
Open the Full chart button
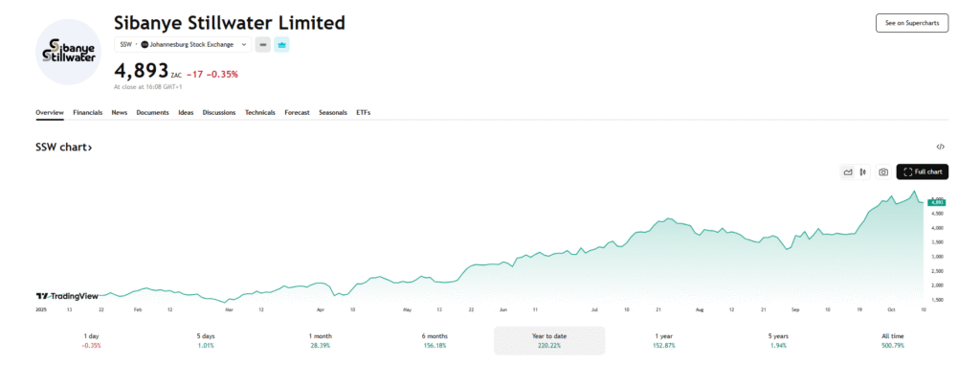pos(923,172)
